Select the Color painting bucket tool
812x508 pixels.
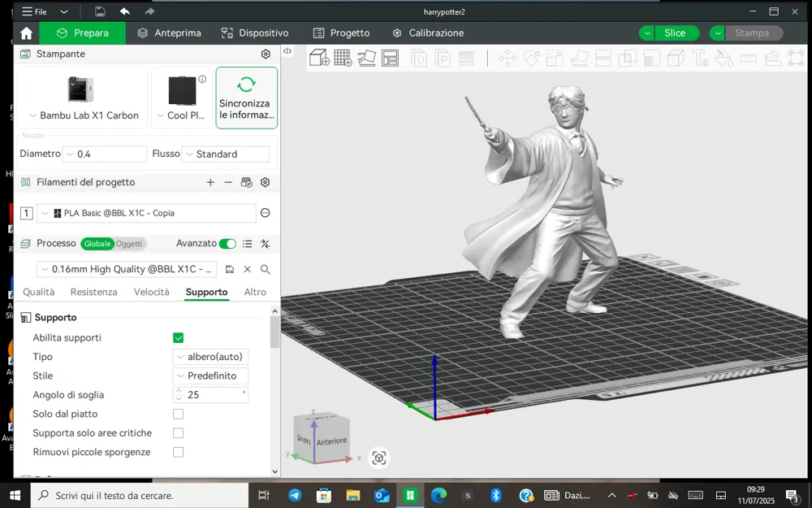724,58
